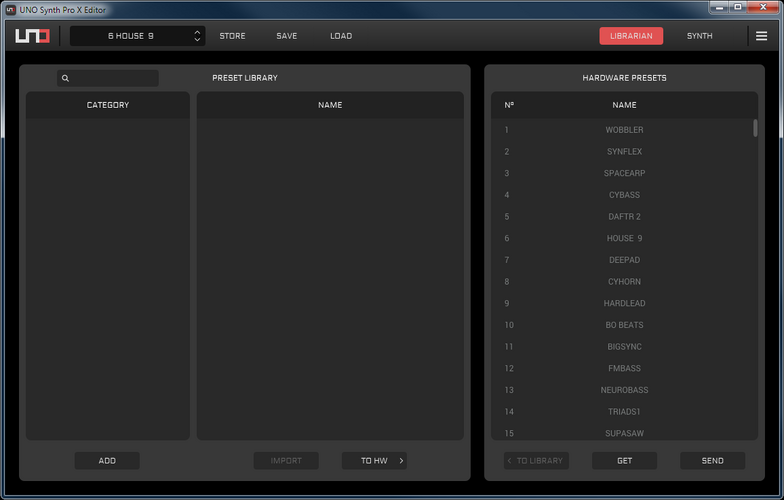This screenshot has width=784, height=500.
Task: Step preset up with the selector arrows
Action: point(197,32)
